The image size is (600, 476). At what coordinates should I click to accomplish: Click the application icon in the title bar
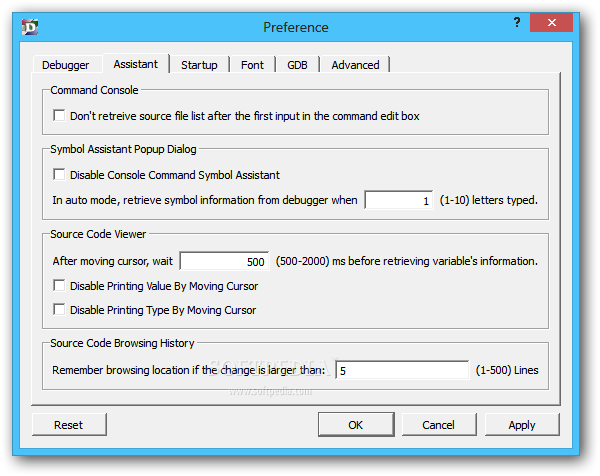click(30, 27)
